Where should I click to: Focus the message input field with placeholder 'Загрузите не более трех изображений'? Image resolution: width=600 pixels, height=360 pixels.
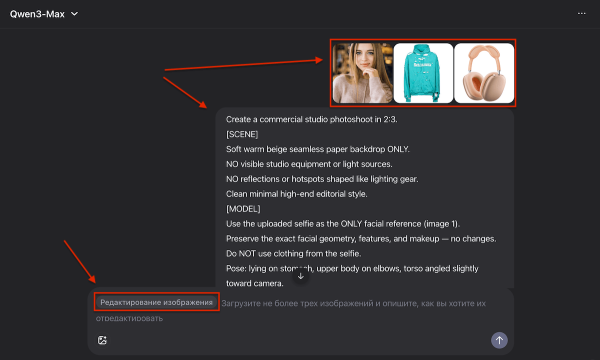point(300,311)
